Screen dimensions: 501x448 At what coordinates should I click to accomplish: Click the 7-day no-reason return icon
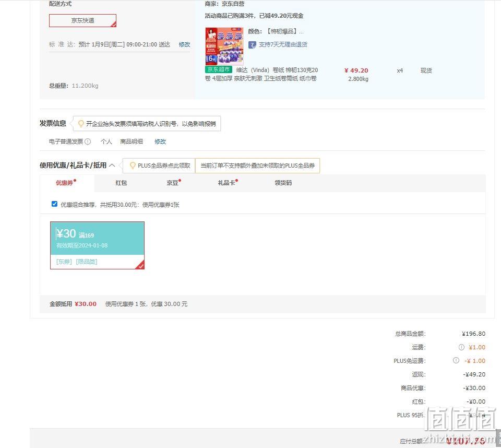[x=252, y=45]
